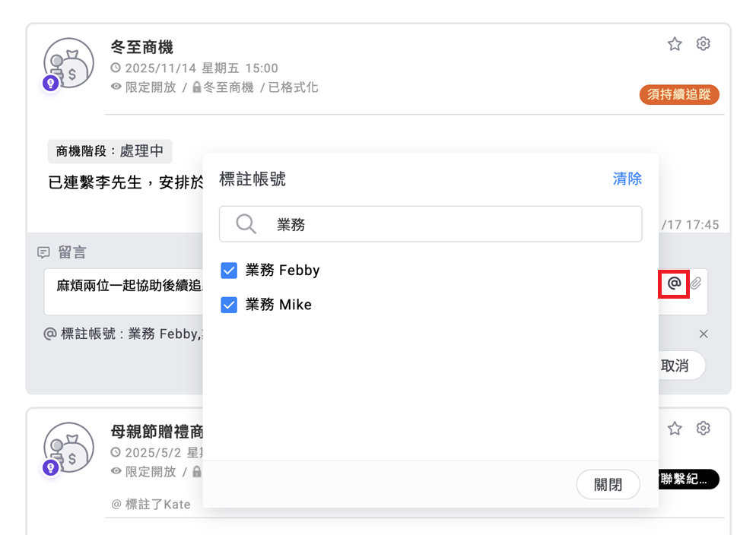
Task: Click the @ mention icon in comment box
Action: click(x=674, y=283)
